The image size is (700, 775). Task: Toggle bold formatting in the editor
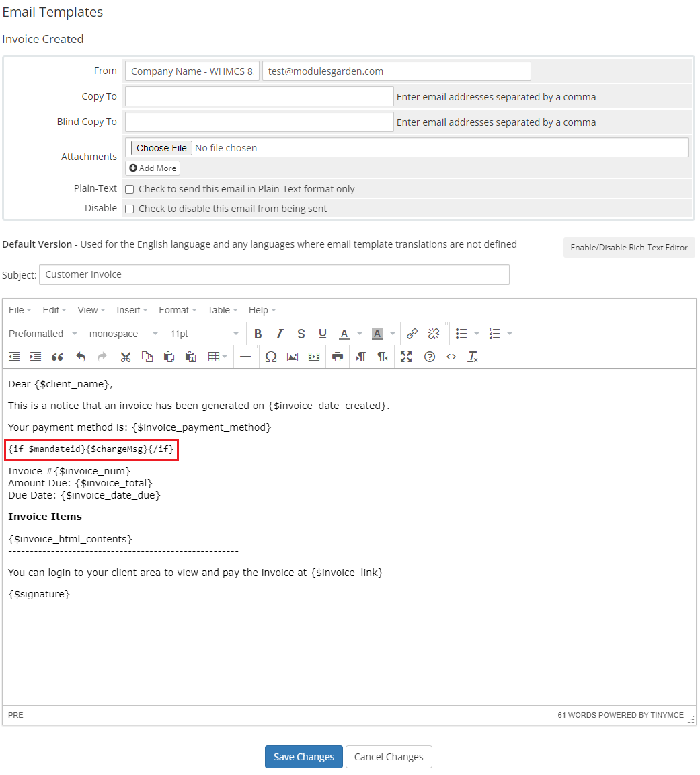tap(258, 334)
